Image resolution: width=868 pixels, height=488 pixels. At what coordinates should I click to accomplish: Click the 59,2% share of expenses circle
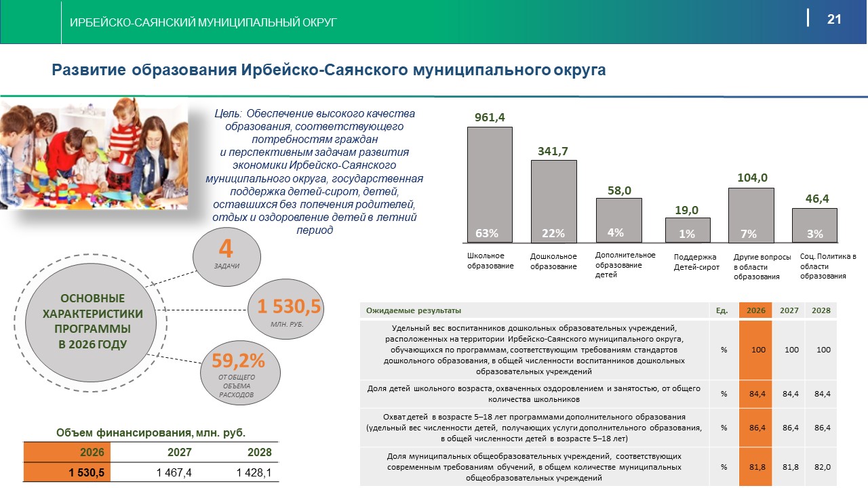pyautogui.click(x=238, y=373)
